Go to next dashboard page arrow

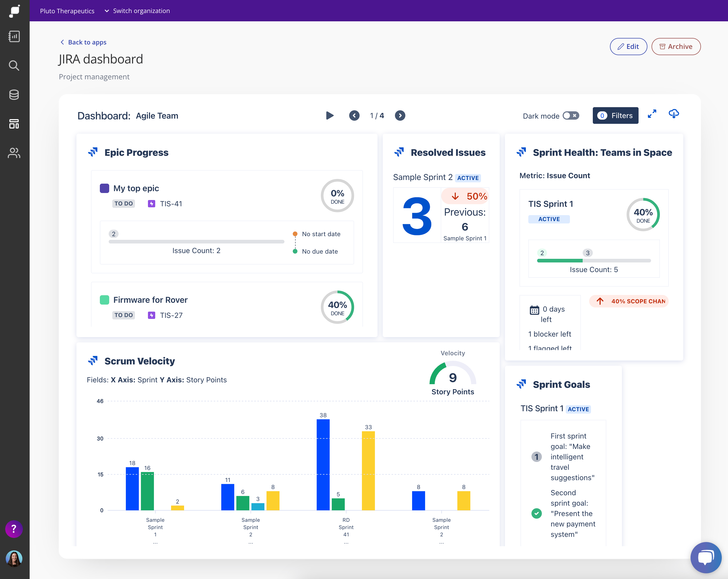coord(400,116)
